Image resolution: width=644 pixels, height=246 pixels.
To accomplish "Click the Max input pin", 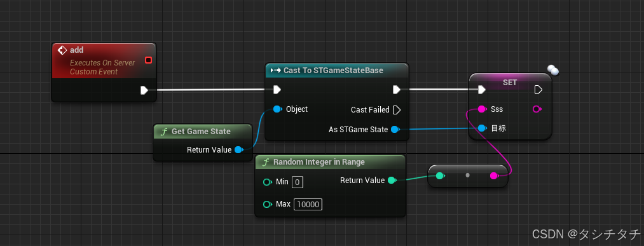I will click(x=268, y=204).
